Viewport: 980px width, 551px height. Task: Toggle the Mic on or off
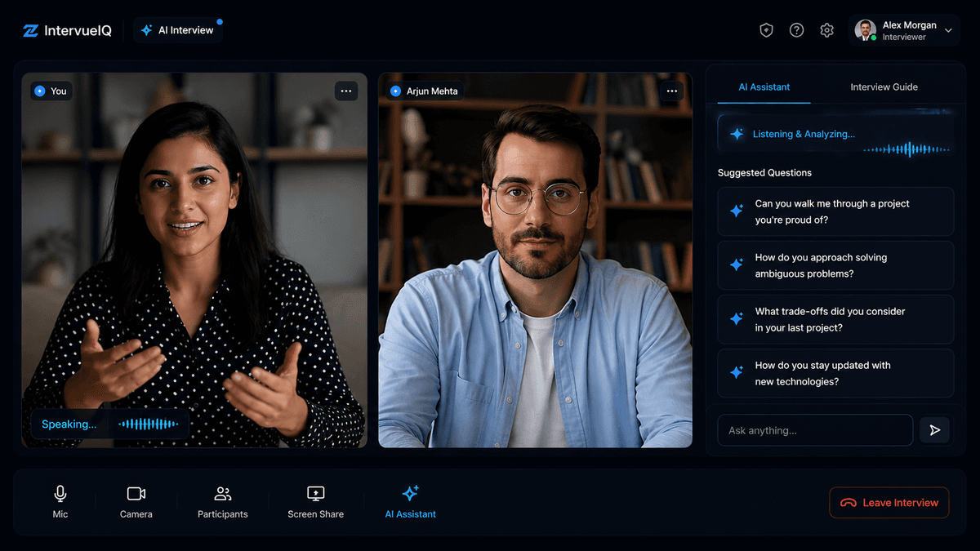[60, 502]
